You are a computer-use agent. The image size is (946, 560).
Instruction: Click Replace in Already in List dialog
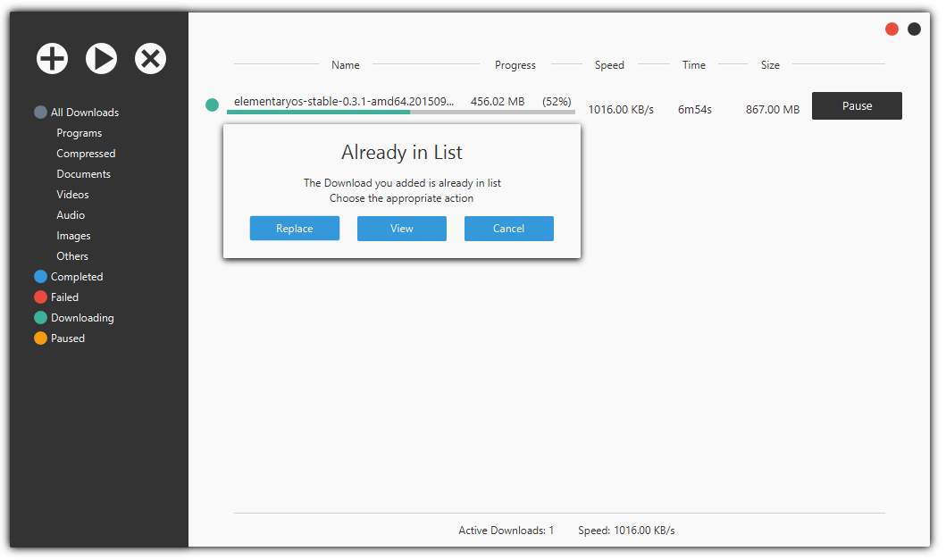[x=294, y=229]
